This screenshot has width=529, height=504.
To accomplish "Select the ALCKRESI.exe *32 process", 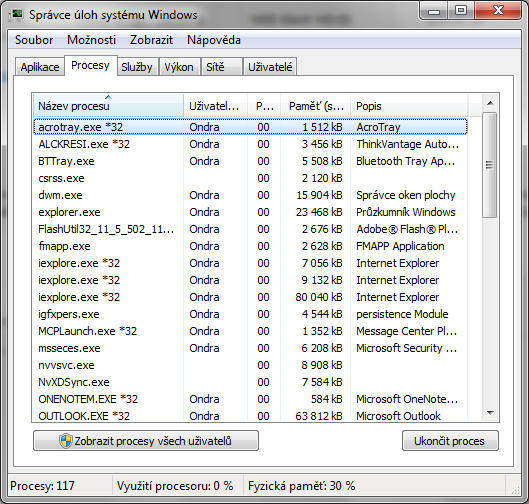I will pos(250,144).
